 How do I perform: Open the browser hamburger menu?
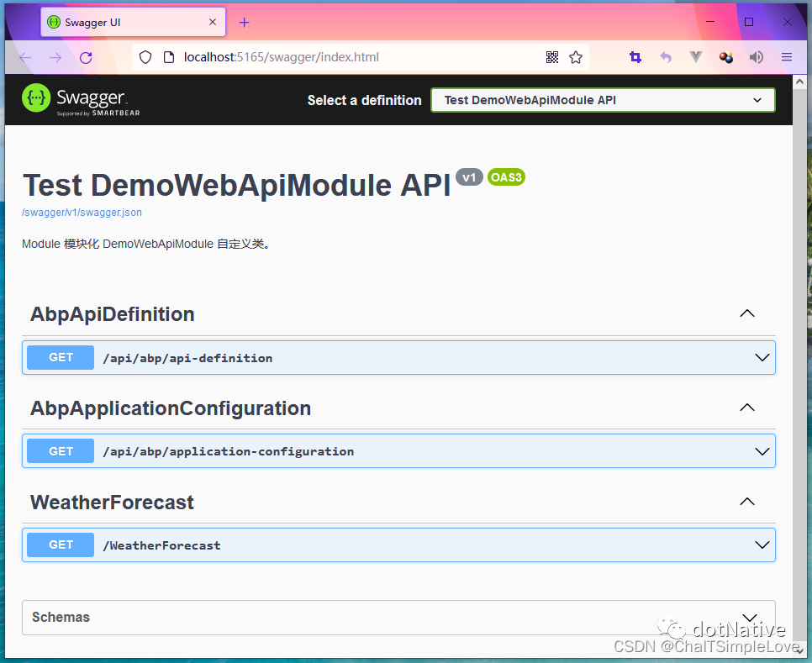coord(786,57)
